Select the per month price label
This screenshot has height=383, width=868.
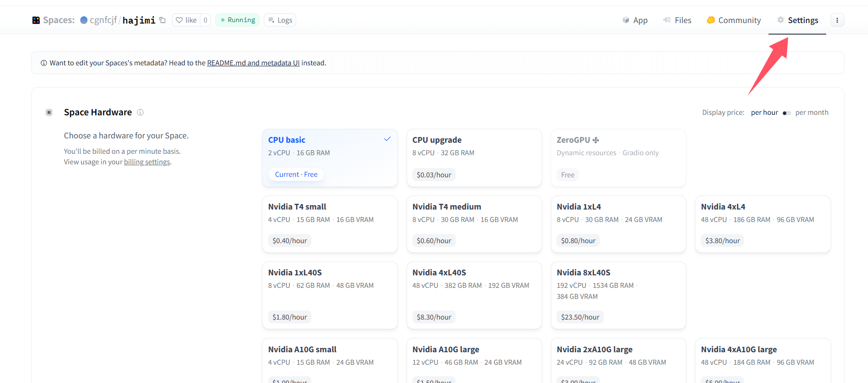[x=812, y=112]
